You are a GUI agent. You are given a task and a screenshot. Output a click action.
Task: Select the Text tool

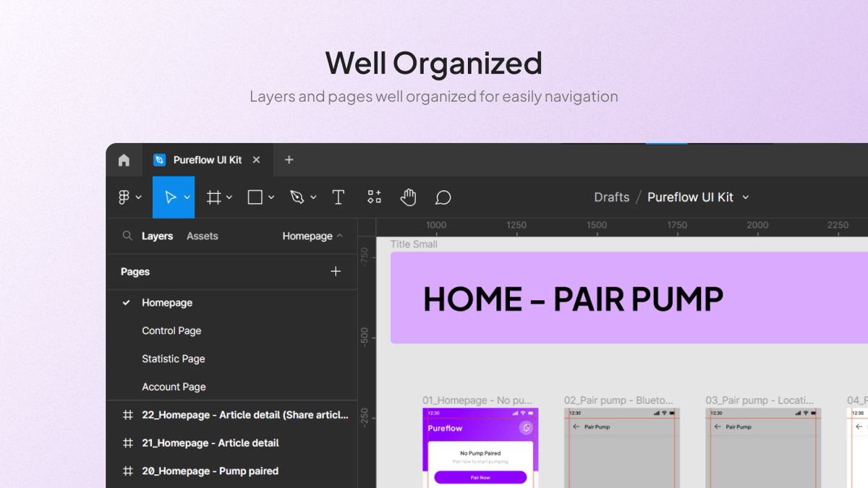click(338, 197)
